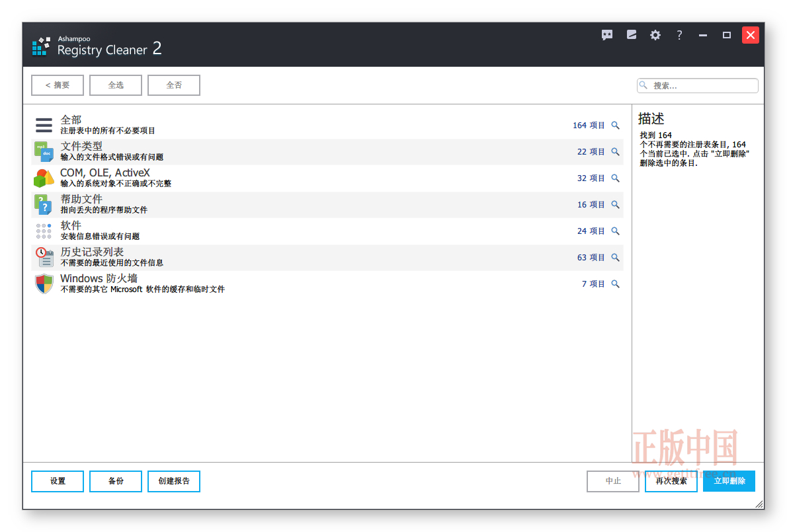Viewport: 787px width, 532px height.
Task: Click the 描述 panel heading
Action: tap(651, 119)
